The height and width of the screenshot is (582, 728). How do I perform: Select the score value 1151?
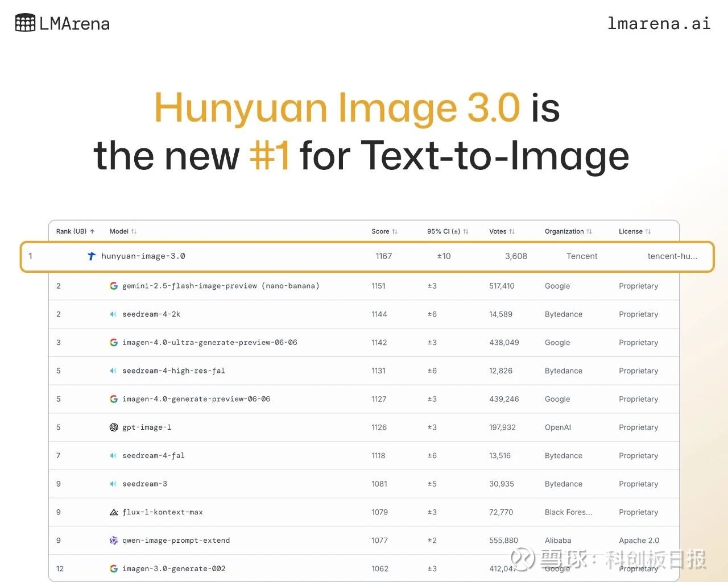[378, 286]
